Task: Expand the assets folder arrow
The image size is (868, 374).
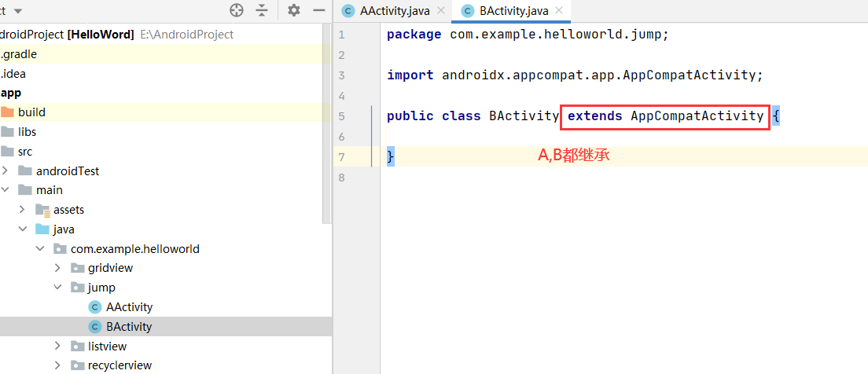Action: pos(22,209)
